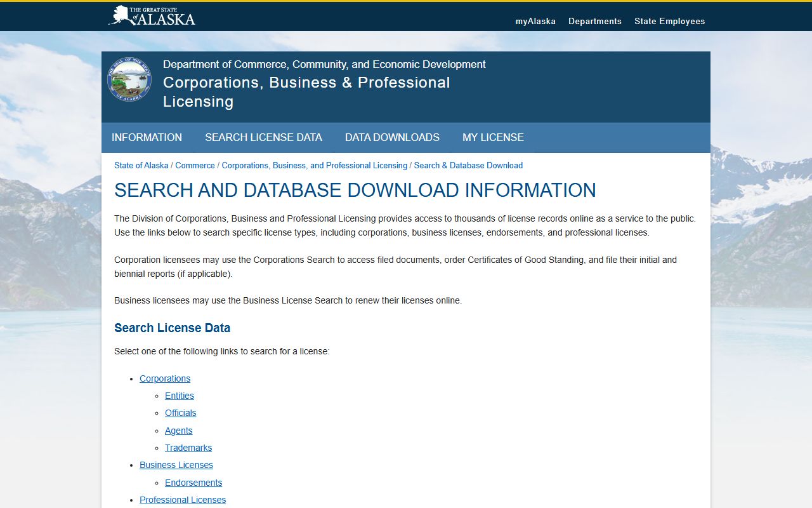Open the DATA DOWNLOADS menu

[x=392, y=137]
